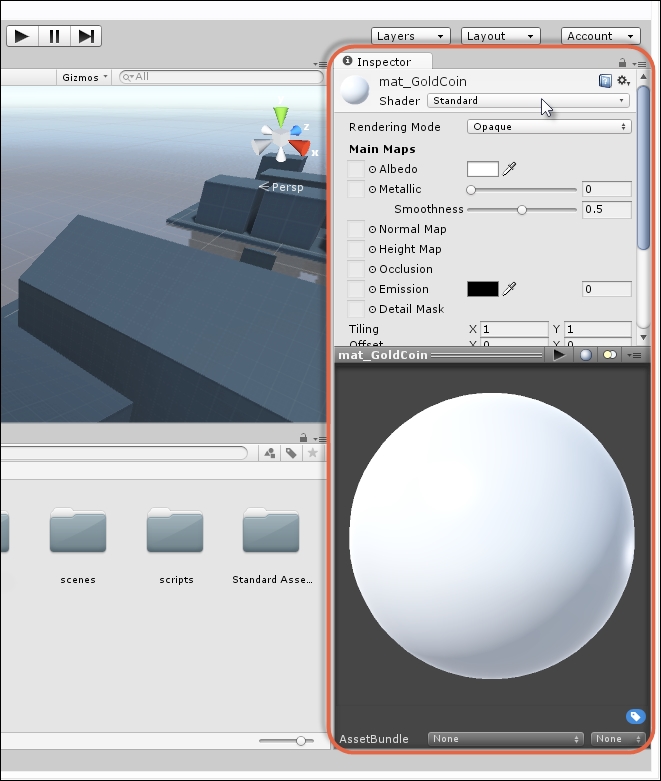661x781 pixels.
Task: Click the Scene view search field
Action: coord(221,77)
